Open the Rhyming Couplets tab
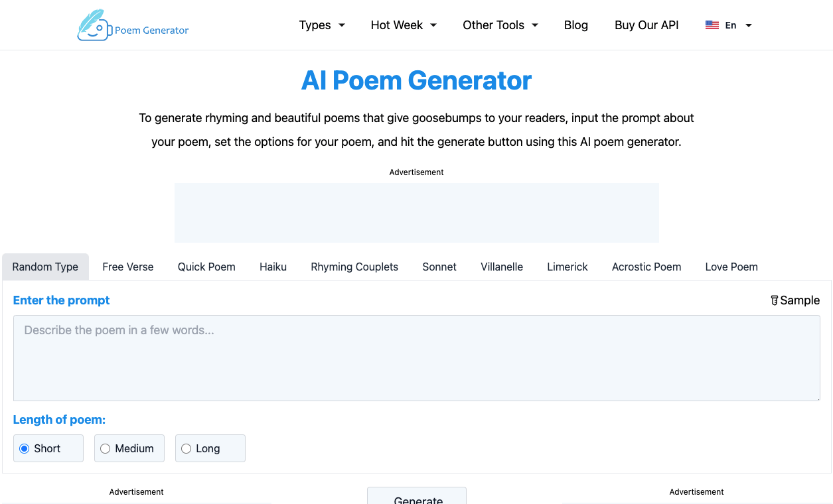 tap(354, 267)
